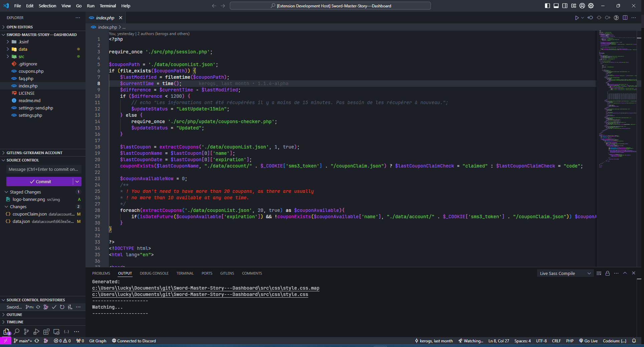Clear the output panel
The height and width of the screenshot is (347, 644).
coord(599,273)
